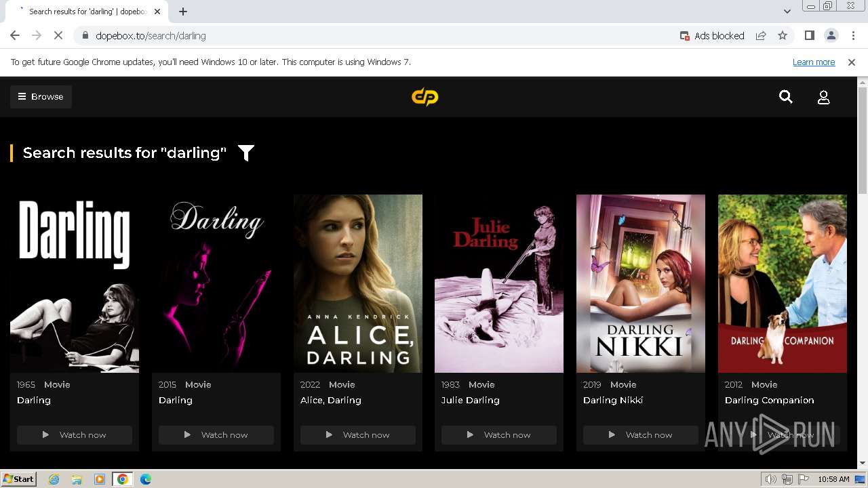Screen dimensions: 868x488
Task: Watch now Darling Nikki
Action: tap(641, 434)
